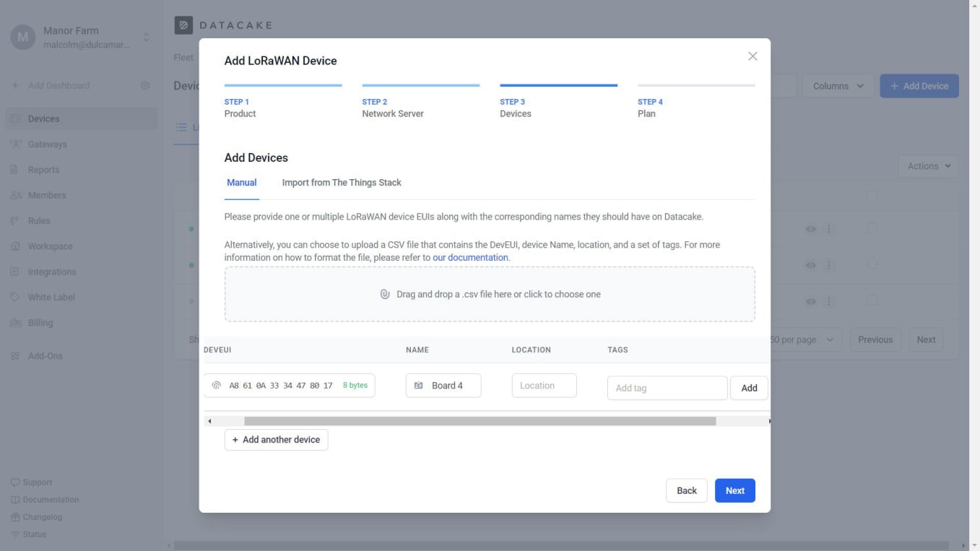Click the Next button in dialog
The width and height of the screenshot is (980, 551).
(734, 491)
